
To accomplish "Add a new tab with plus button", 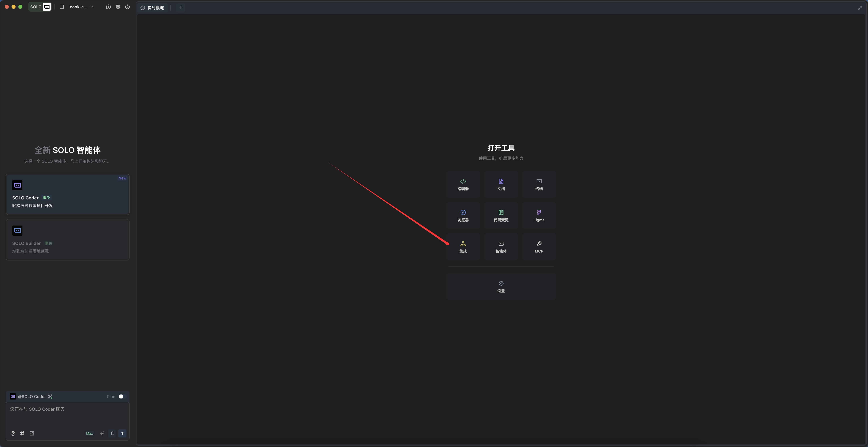I will (181, 8).
